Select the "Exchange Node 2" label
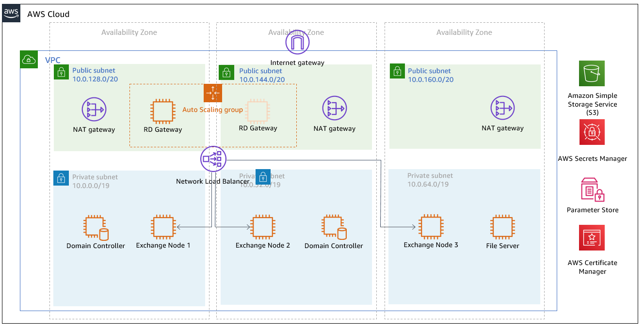Viewport: 644px width, 329px height. [x=263, y=245]
